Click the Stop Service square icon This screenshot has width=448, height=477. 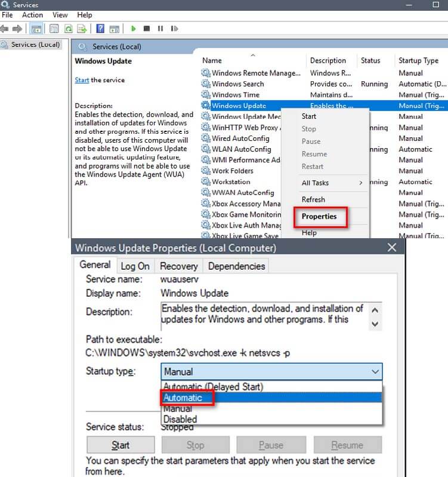147,29
